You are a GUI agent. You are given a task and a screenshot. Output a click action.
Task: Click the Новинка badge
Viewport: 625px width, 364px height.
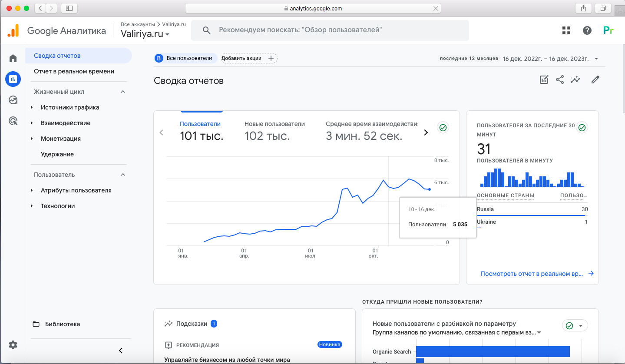point(330,344)
